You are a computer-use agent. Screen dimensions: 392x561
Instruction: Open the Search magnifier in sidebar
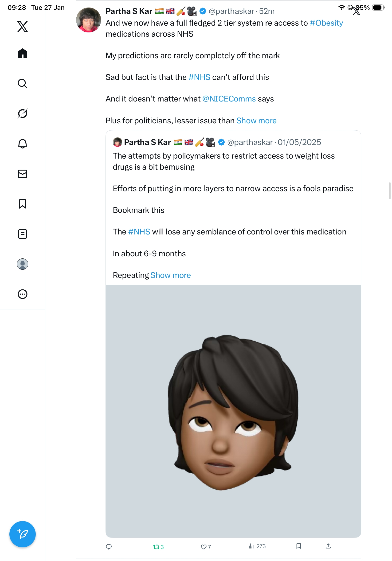pyautogui.click(x=23, y=83)
